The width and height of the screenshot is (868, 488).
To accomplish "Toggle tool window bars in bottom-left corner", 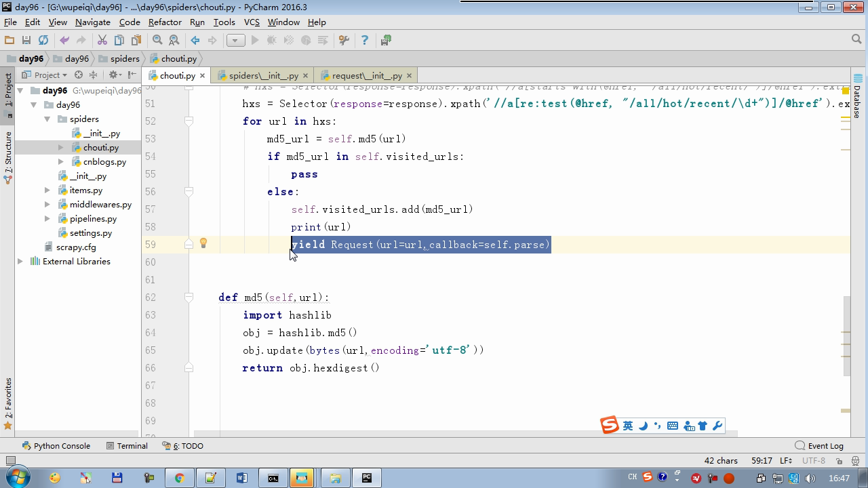I will [9, 461].
